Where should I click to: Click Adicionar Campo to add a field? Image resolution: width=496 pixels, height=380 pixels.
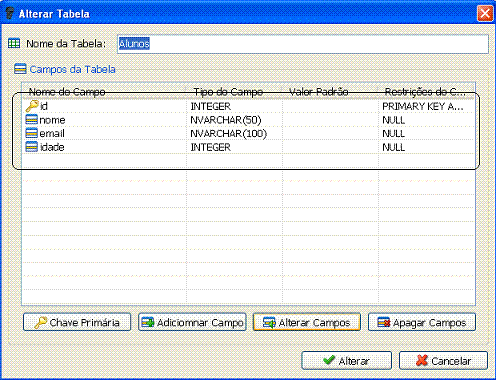[192, 322]
